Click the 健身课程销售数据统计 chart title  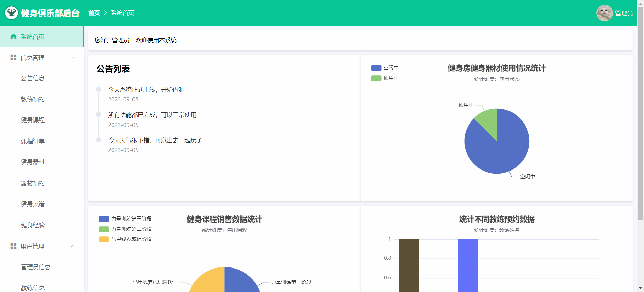224,220
